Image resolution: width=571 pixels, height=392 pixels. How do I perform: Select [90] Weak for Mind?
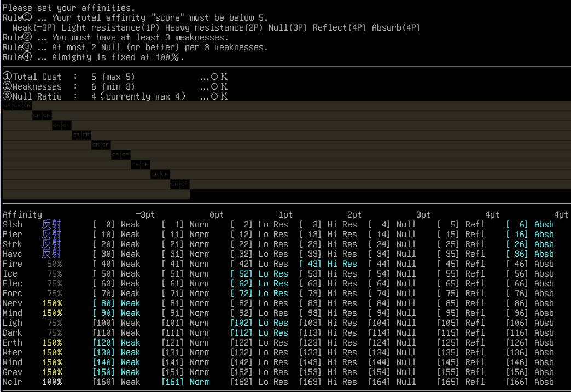point(116,313)
